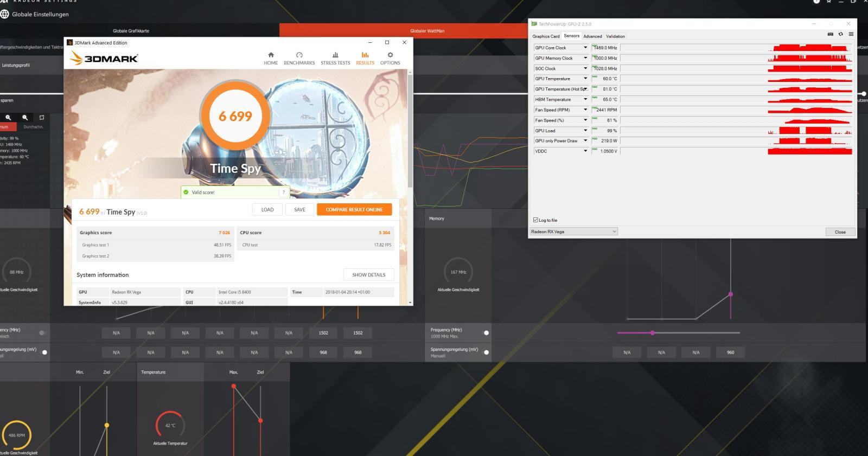Click the GPU-Z app icon in its title bar
This screenshot has width=868, height=456.
click(534, 24)
